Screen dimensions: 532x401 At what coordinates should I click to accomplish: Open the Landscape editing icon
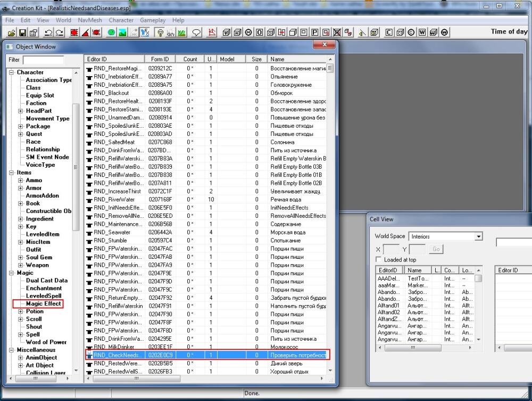(x=122, y=32)
